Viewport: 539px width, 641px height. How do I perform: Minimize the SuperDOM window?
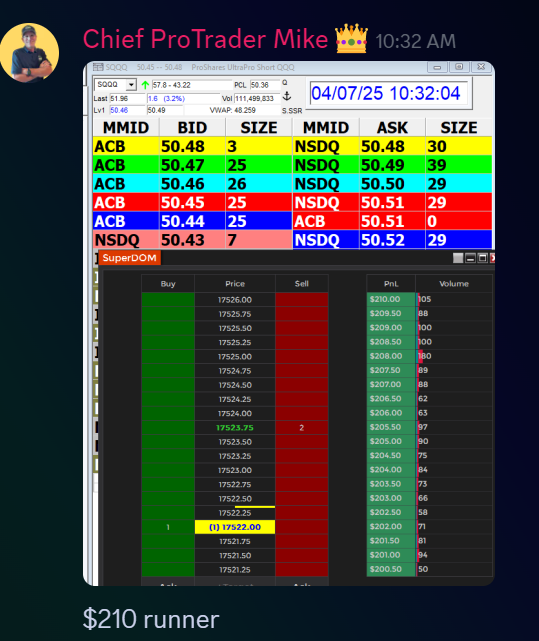[x=470, y=258]
